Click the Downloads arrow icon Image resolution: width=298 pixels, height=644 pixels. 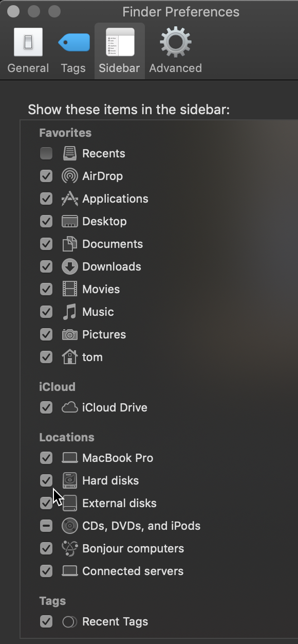(69, 266)
